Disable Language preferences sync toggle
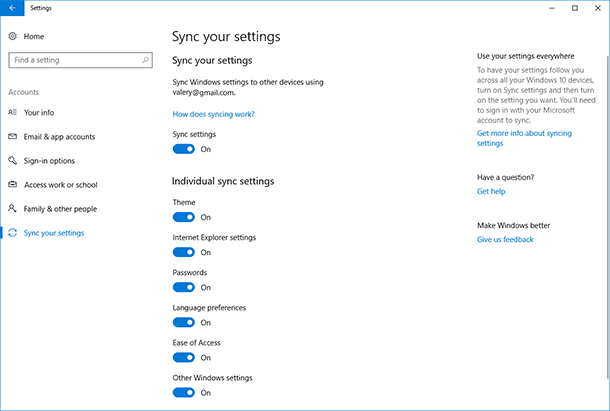Viewport: 610px width, 411px height. [x=184, y=322]
